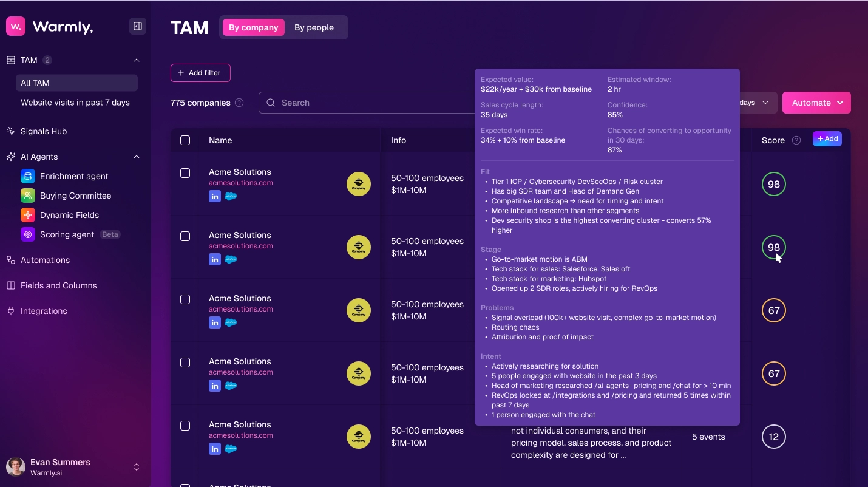Go to Automations
The width and height of the screenshot is (868, 487).
tap(45, 260)
